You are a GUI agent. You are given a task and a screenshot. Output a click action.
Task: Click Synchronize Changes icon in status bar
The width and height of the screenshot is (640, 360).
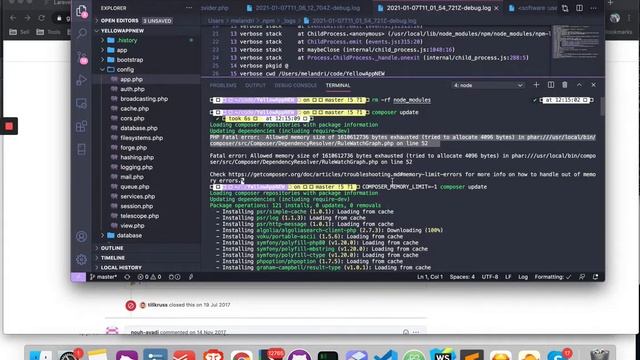127,277
